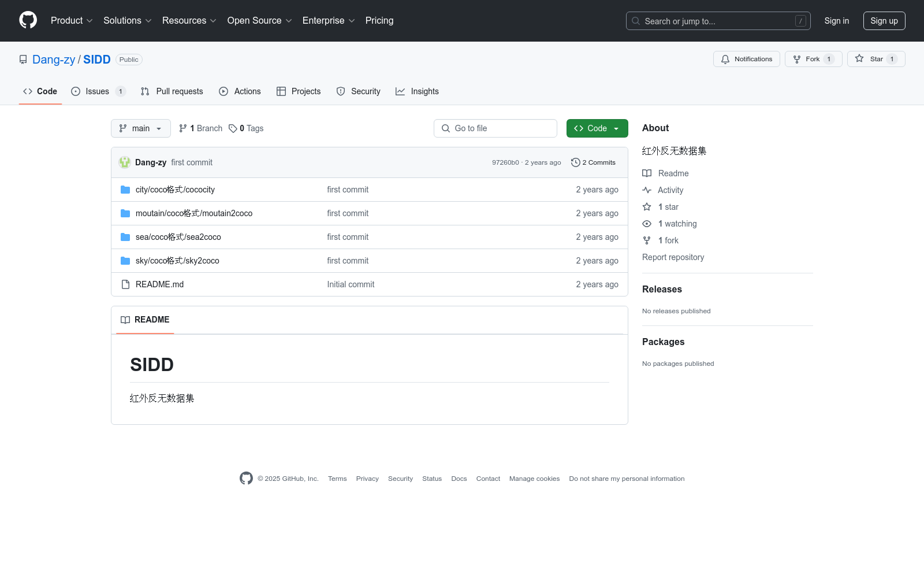The height and width of the screenshot is (578, 924).
Task: Open the Releases heading link
Action: [662, 289]
